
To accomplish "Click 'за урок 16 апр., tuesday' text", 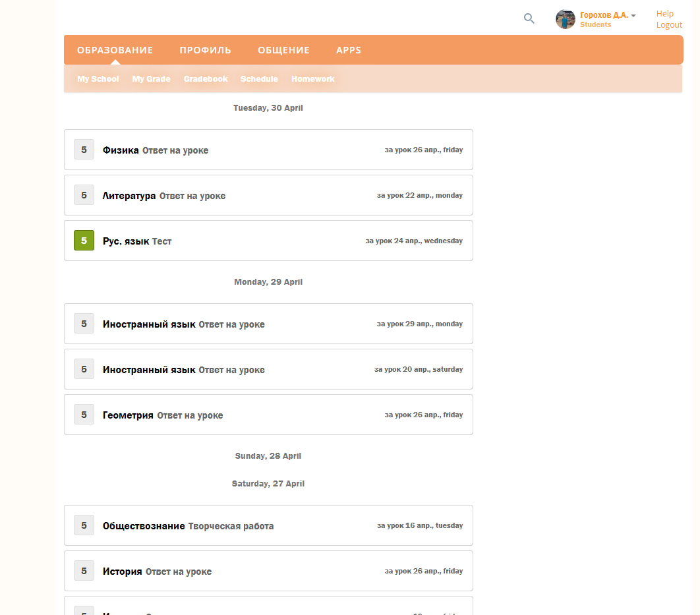I will point(420,526).
